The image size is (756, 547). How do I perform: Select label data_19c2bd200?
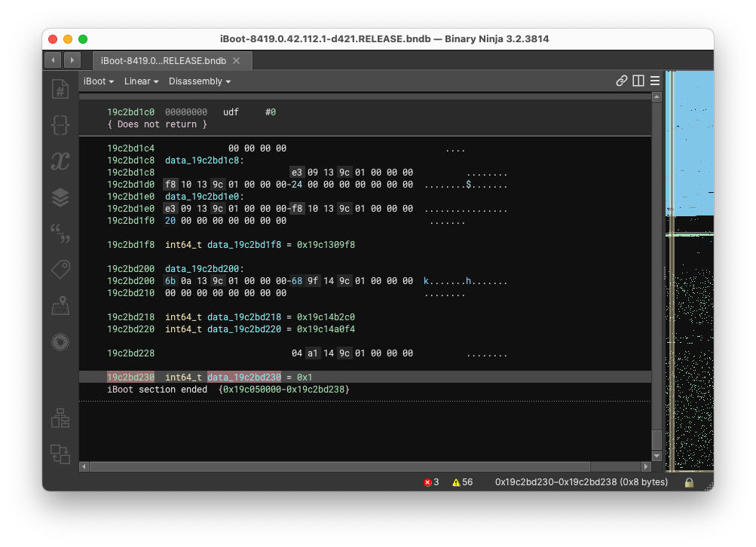pyautogui.click(x=201, y=269)
